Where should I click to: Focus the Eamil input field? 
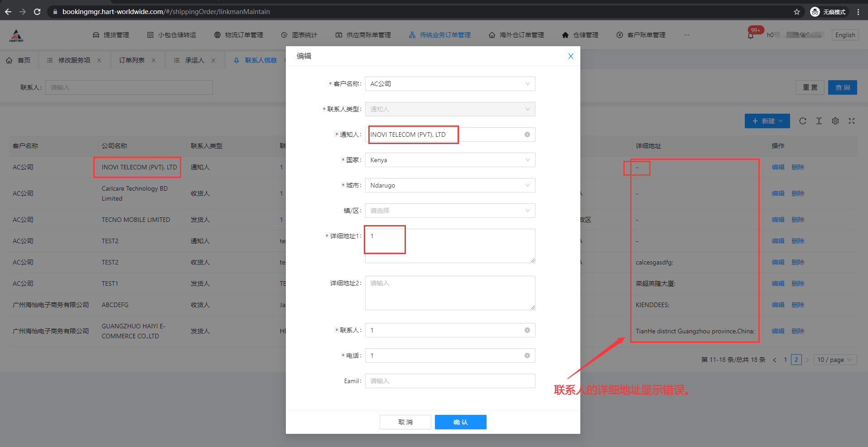point(449,381)
